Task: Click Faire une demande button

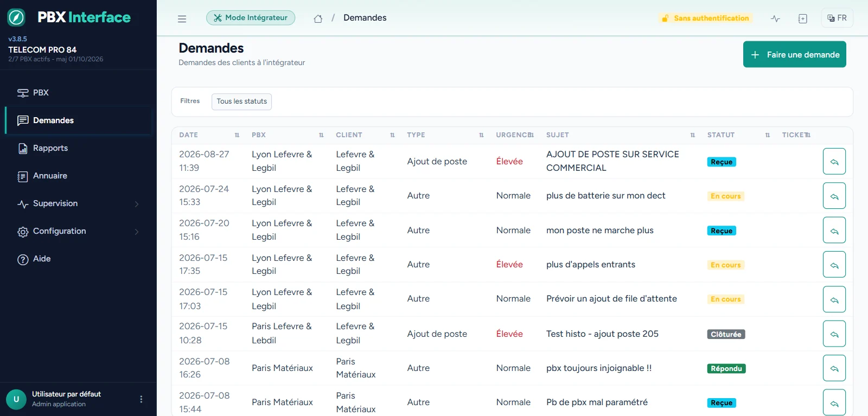Action: click(x=794, y=54)
